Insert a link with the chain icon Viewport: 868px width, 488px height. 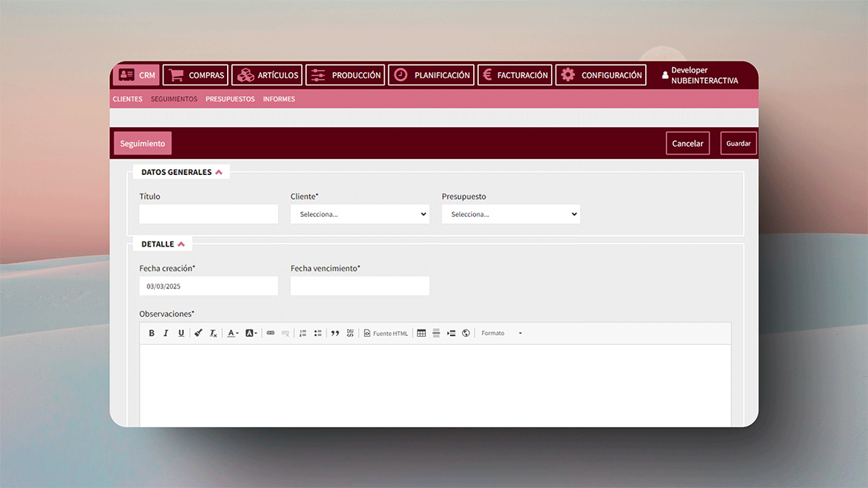[271, 333]
